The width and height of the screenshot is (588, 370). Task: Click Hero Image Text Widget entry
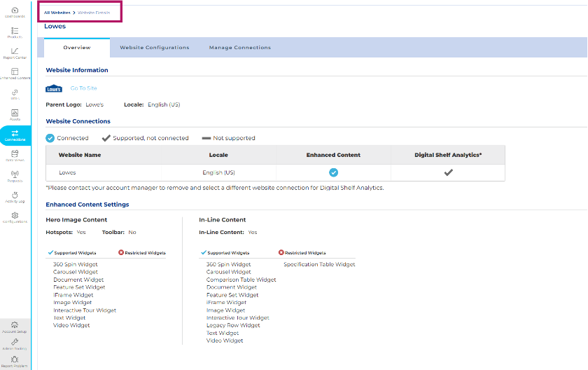tap(69, 318)
